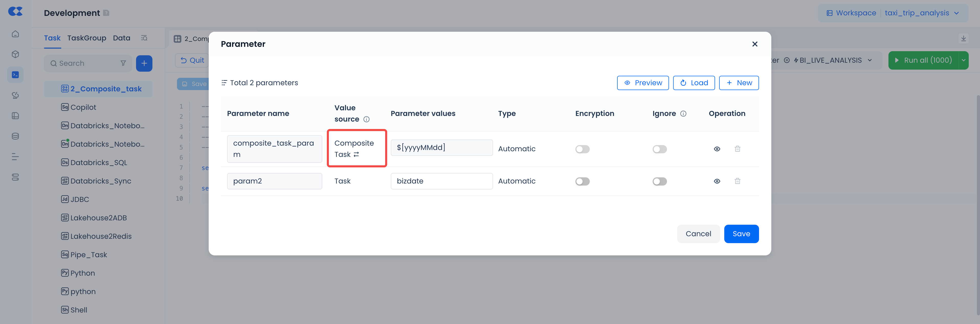
Task: Toggle Encryption for composite_task_param
Action: click(582, 149)
